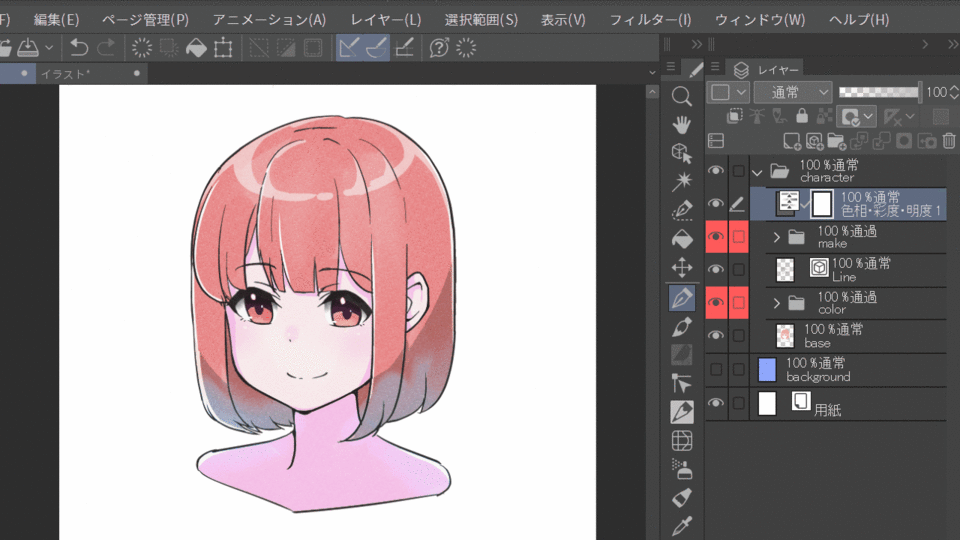This screenshot has height=540, width=960.
Task: Show the background layer
Action: click(716, 369)
